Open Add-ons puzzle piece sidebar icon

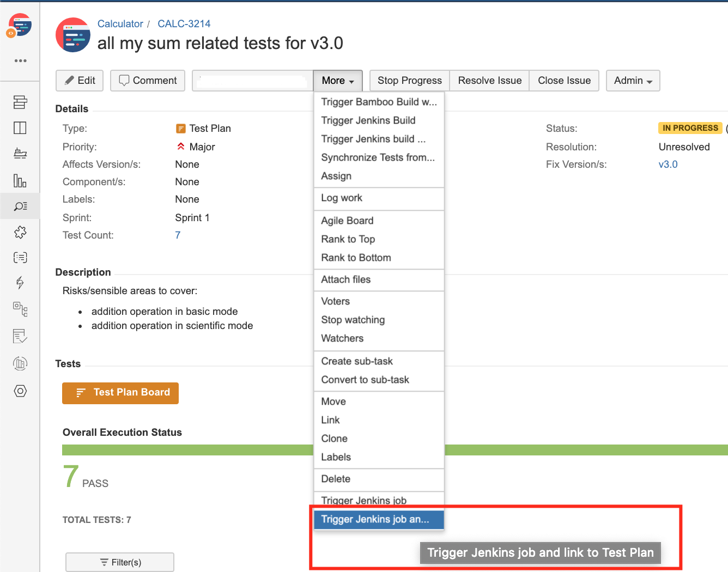click(20, 232)
